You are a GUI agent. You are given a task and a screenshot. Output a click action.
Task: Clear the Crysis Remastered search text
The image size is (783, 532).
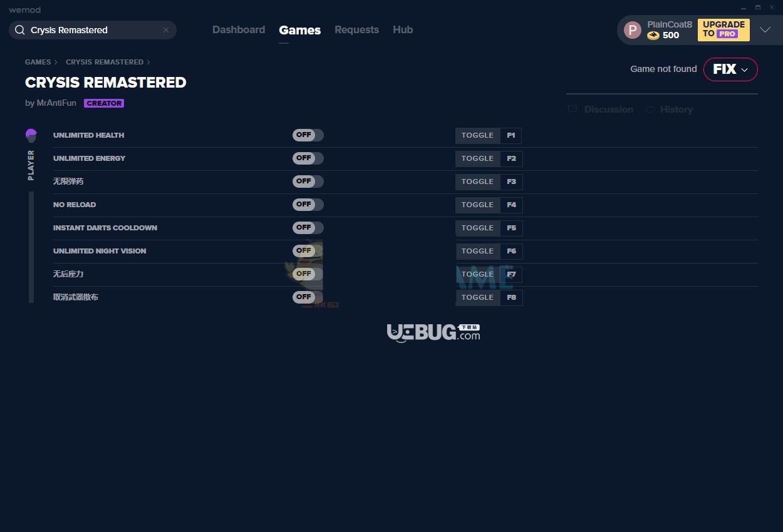click(x=166, y=30)
